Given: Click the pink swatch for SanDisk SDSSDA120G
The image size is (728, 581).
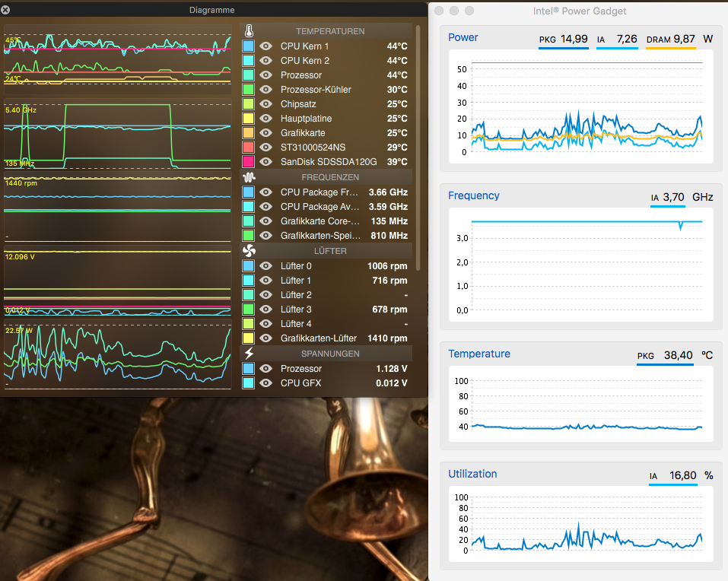Looking at the screenshot, I should click(x=248, y=162).
